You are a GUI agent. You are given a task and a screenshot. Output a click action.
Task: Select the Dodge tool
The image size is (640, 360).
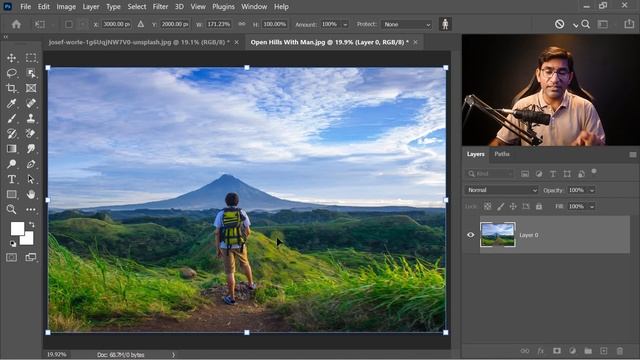[11, 164]
